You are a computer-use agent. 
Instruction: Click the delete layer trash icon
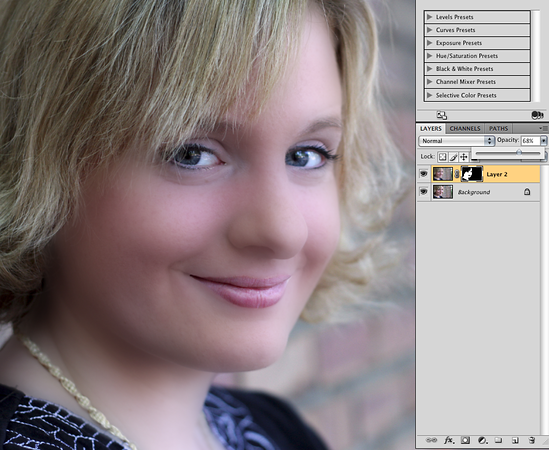pos(531,440)
